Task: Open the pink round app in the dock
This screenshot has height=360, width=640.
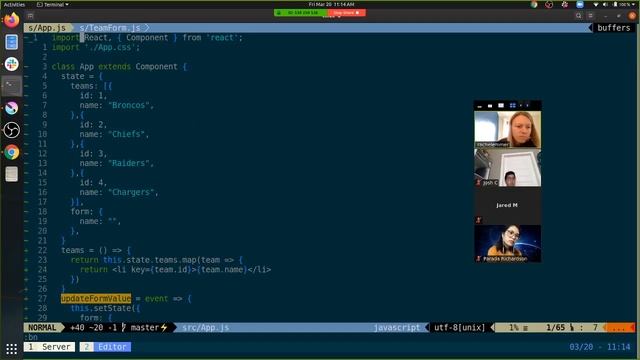Action: coord(11,108)
